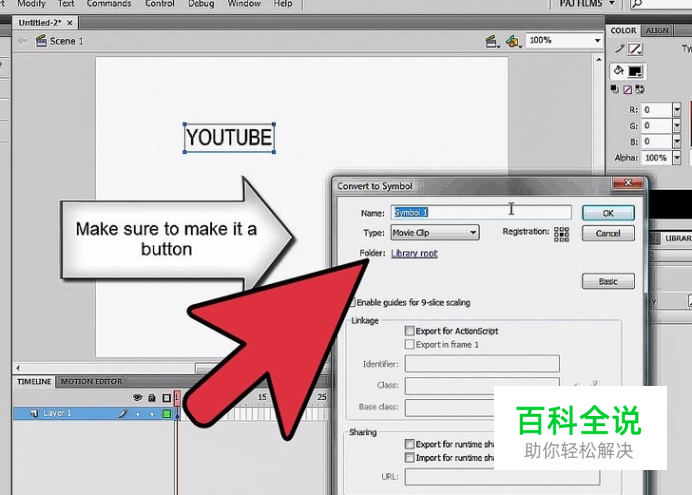Viewport: 692px width, 495px height.
Task: Switch to the COLOR panel tab
Action: 623,30
